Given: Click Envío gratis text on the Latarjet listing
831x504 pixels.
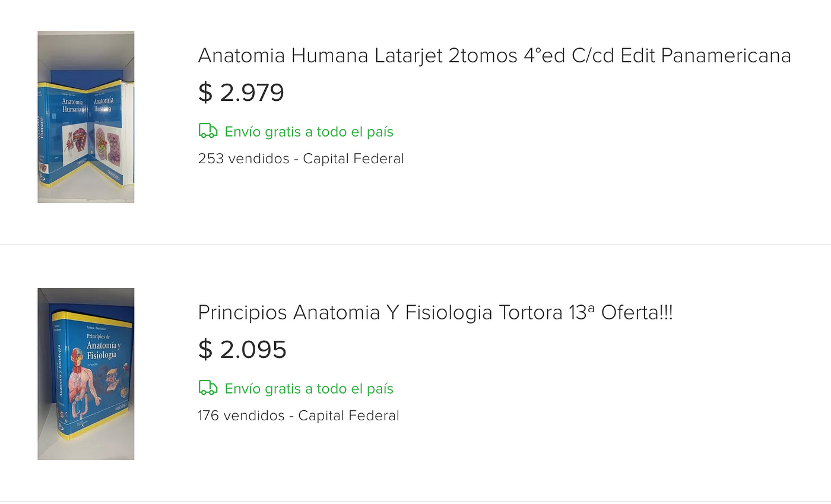Looking at the screenshot, I should (x=309, y=132).
